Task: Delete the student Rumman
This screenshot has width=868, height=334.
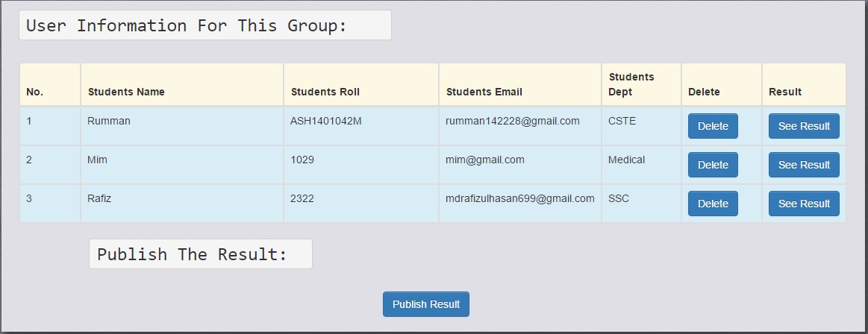Action: click(713, 126)
